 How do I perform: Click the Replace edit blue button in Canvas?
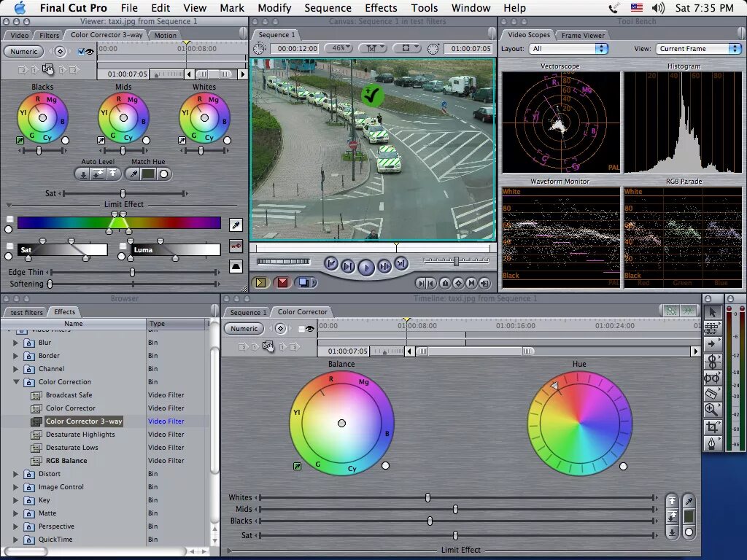[x=306, y=282]
